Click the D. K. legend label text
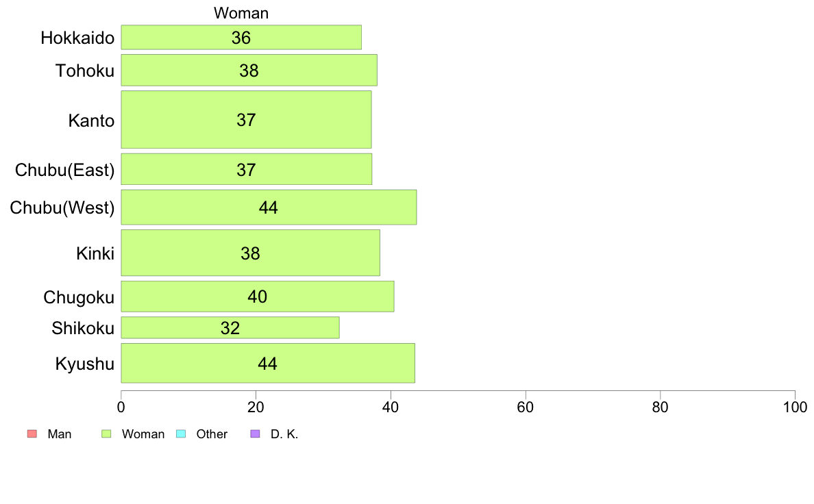 pos(284,434)
